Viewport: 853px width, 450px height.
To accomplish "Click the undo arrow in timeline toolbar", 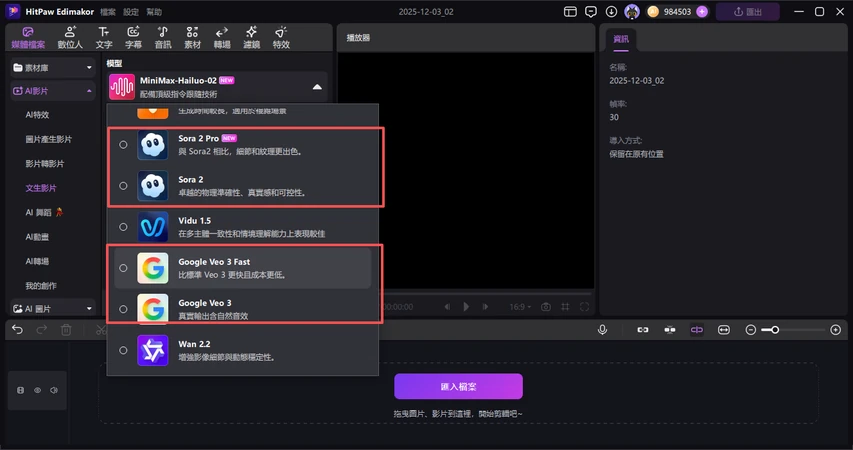I will (x=17, y=329).
